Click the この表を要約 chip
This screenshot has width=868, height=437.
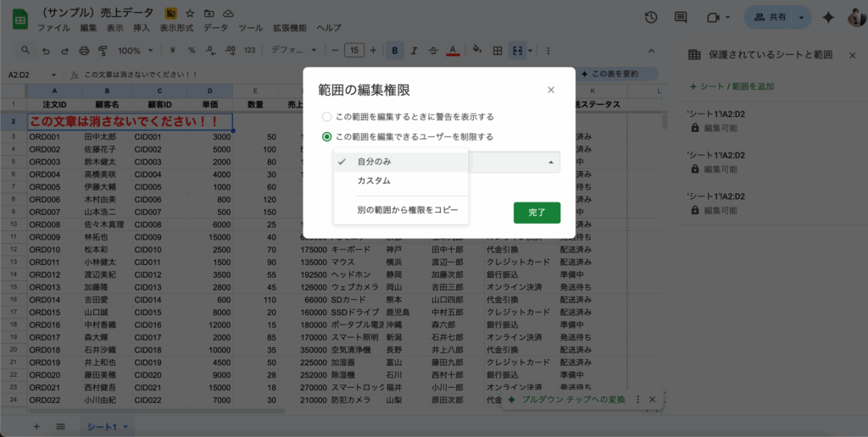coord(615,74)
